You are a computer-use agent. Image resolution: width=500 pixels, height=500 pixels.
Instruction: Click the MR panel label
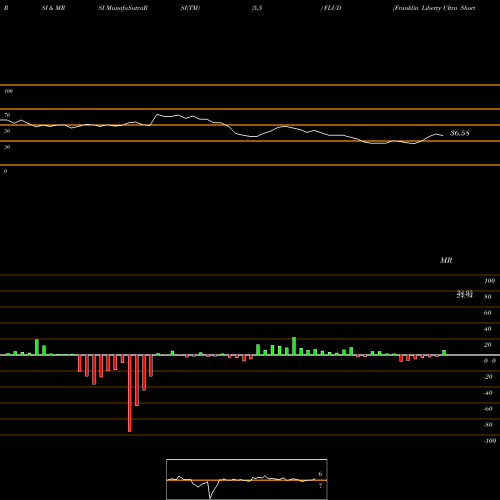pos(446,260)
